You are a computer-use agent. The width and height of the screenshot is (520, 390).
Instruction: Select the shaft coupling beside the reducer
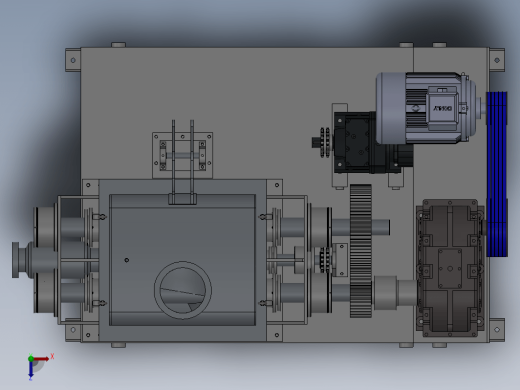(385, 293)
